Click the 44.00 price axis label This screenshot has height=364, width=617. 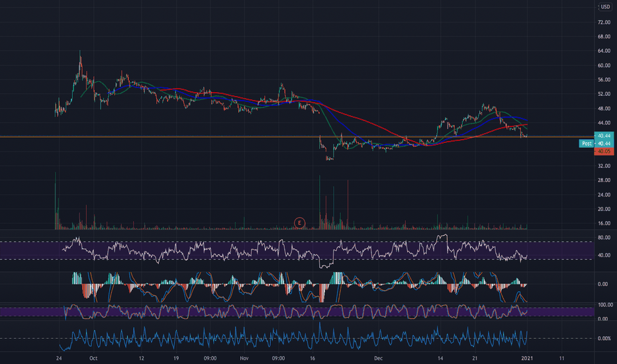coord(604,123)
